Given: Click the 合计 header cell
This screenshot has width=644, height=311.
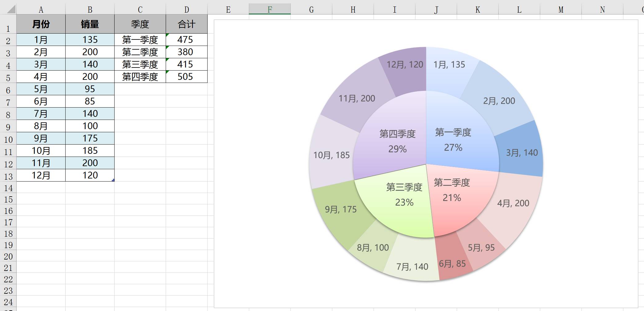Looking at the screenshot, I should pyautogui.click(x=187, y=24).
